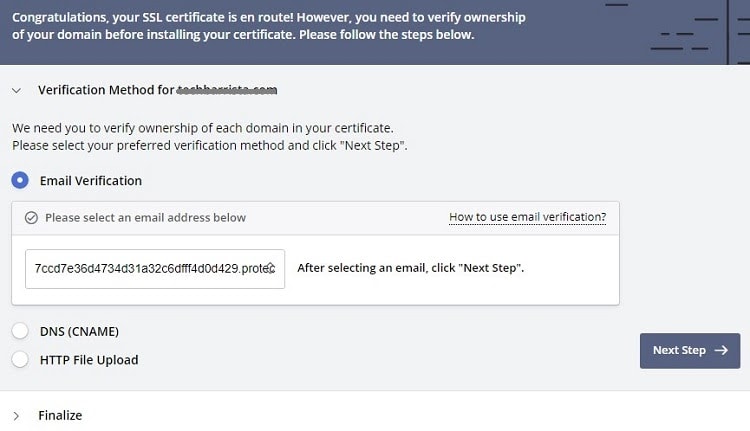Choose the DNS (CNAME) radio option
The height and width of the screenshot is (431, 750).
pos(20,331)
